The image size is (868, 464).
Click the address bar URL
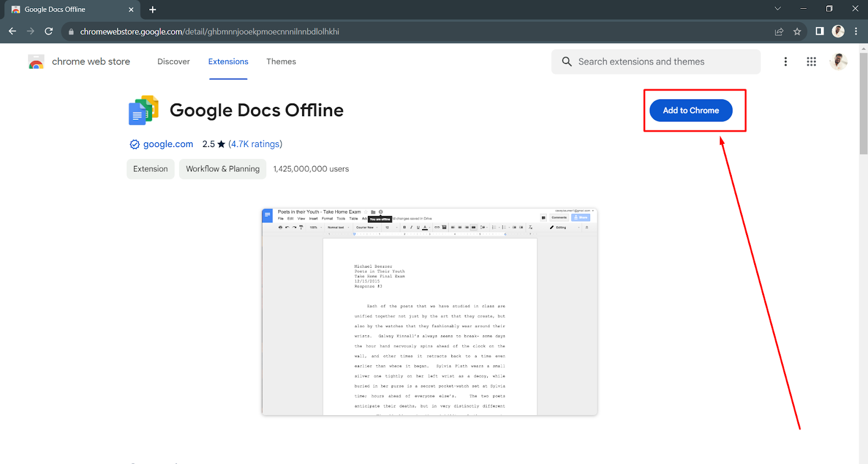pyautogui.click(x=209, y=31)
